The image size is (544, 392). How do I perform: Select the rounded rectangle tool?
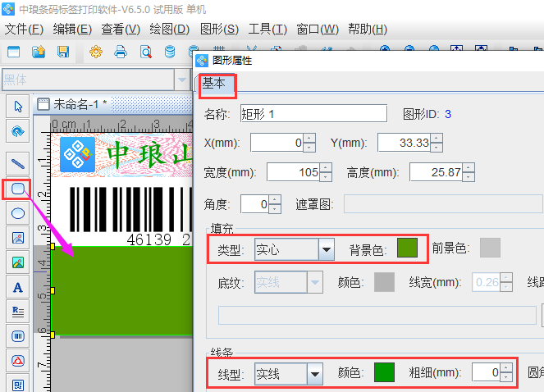pyautogui.click(x=18, y=189)
